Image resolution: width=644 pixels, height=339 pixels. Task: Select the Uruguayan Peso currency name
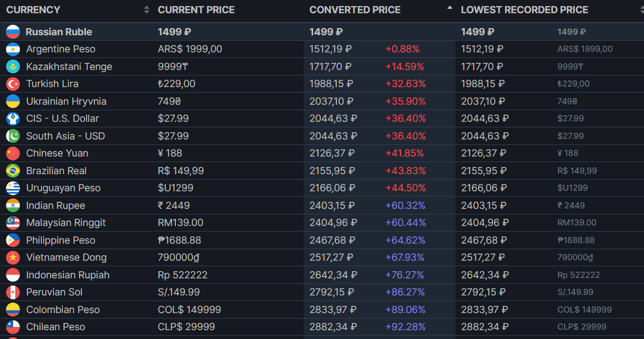(63, 188)
